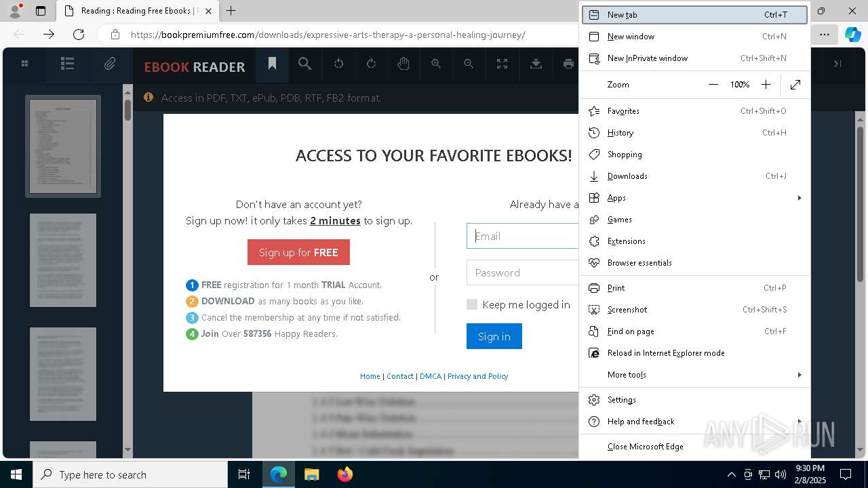The width and height of the screenshot is (868, 488).
Task: Select New tab menu entry
Action: tap(694, 15)
